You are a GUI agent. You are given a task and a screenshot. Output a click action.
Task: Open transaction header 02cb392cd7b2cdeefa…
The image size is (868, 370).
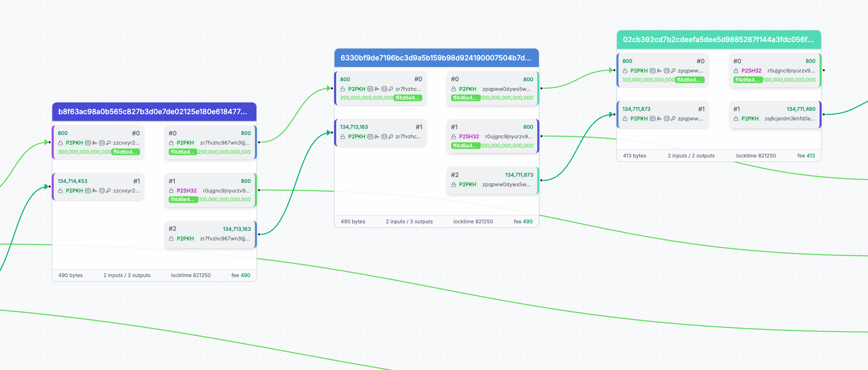tap(719, 40)
